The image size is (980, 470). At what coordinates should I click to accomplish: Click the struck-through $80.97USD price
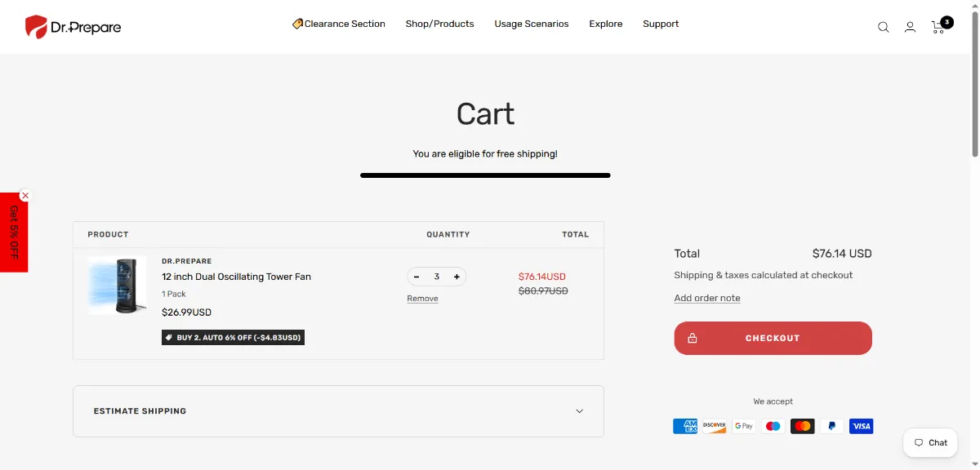543,290
